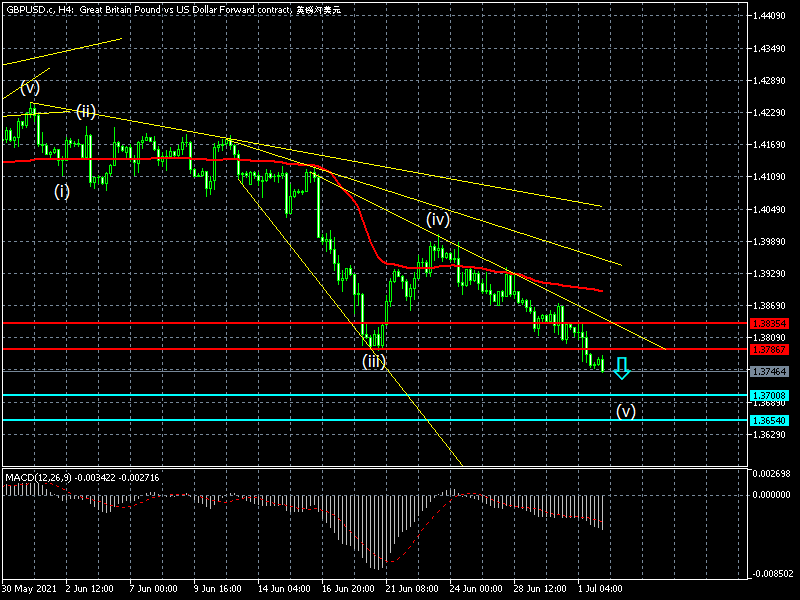Click the red 1.37867 price tag
The width and height of the screenshot is (800, 600).
[769, 349]
